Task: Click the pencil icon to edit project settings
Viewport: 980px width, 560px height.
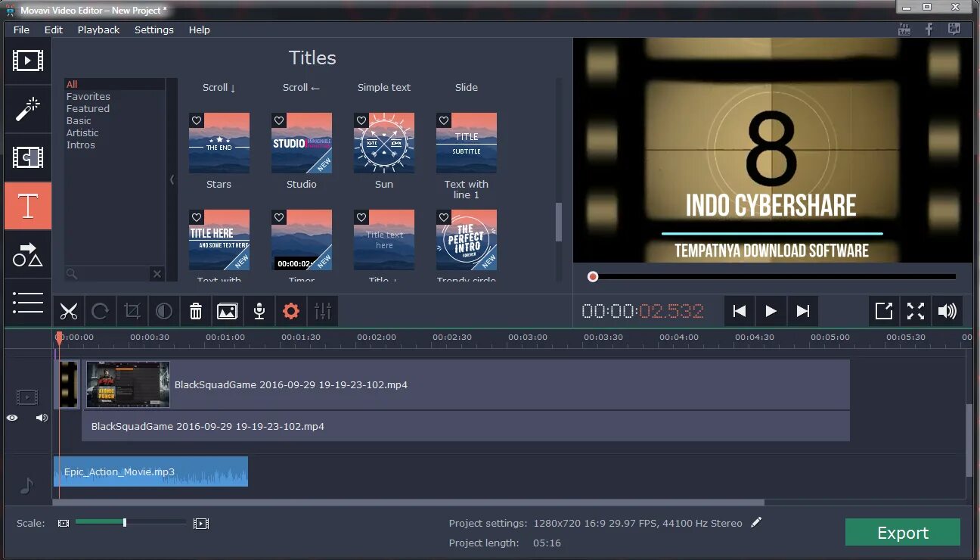Action: [x=756, y=523]
